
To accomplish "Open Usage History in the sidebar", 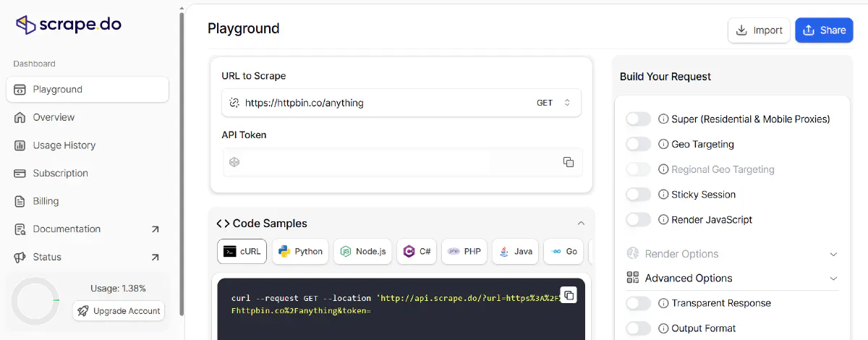I will 64,145.
